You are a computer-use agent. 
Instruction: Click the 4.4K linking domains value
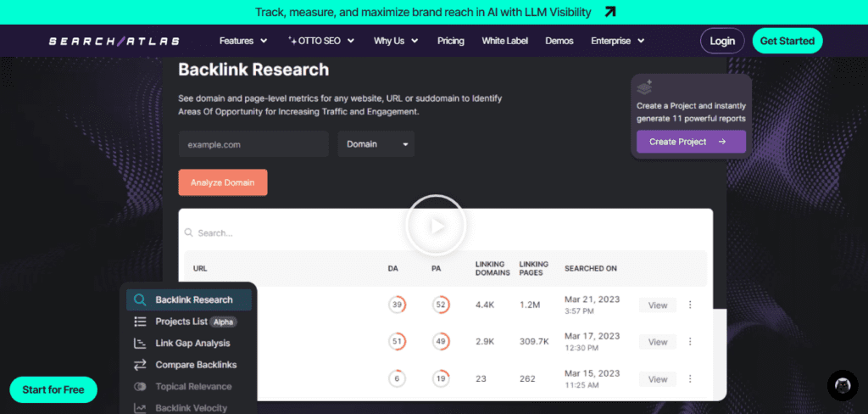487,305
